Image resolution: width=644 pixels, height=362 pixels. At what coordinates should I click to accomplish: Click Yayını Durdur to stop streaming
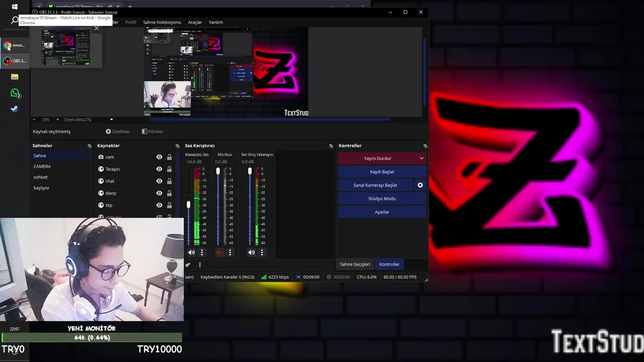coord(377,158)
